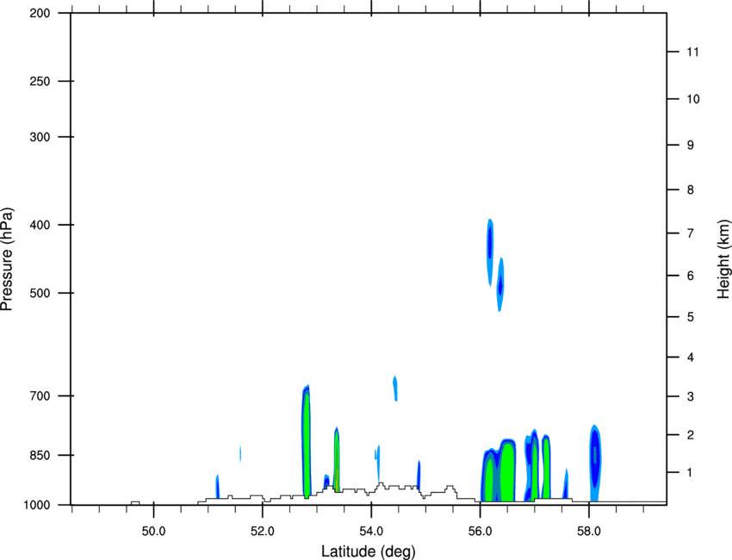
Task: Click the 56.0 latitude tick label
Action: (x=480, y=531)
